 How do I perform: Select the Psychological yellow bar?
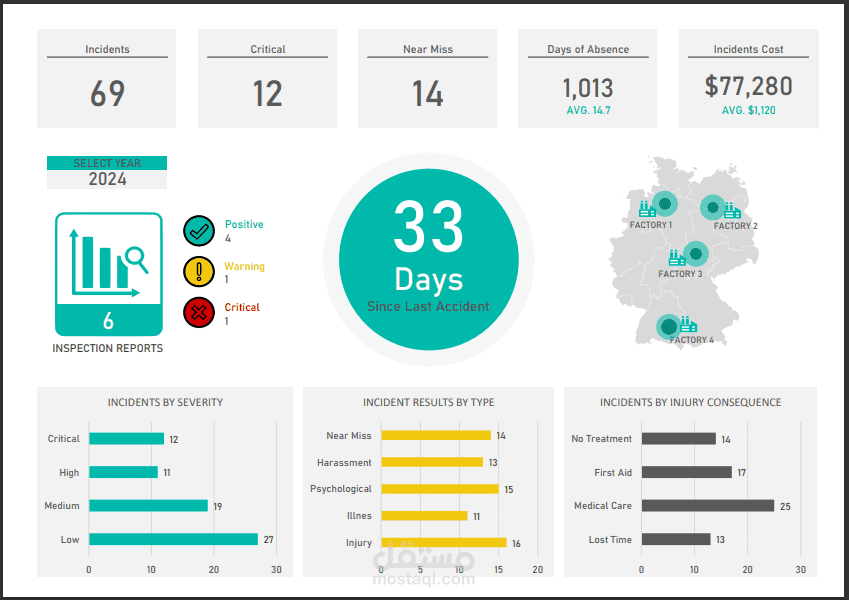coord(440,489)
